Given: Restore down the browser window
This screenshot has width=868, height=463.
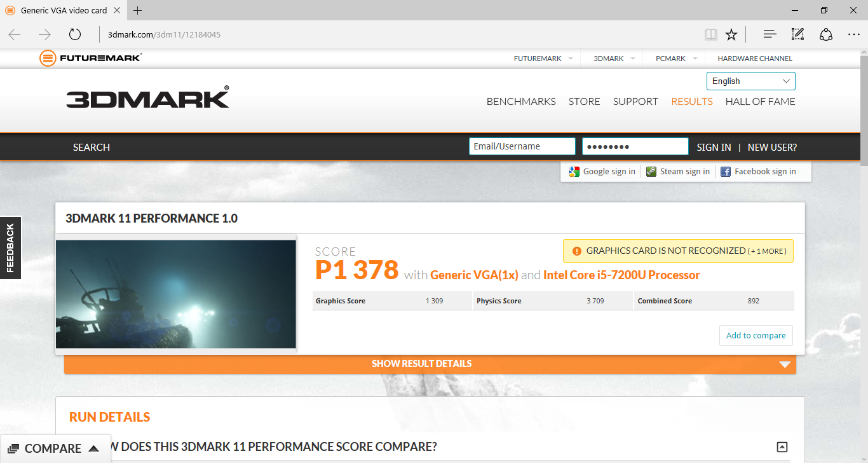Looking at the screenshot, I should tap(824, 10).
